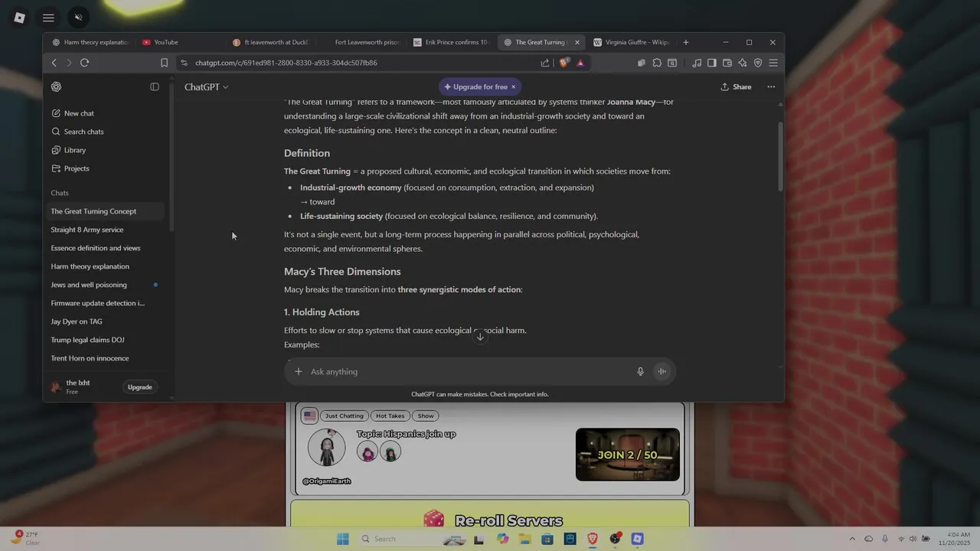Click the 'Hot Takes' tag in game
Screen dimensions: 980x551
(x=390, y=416)
